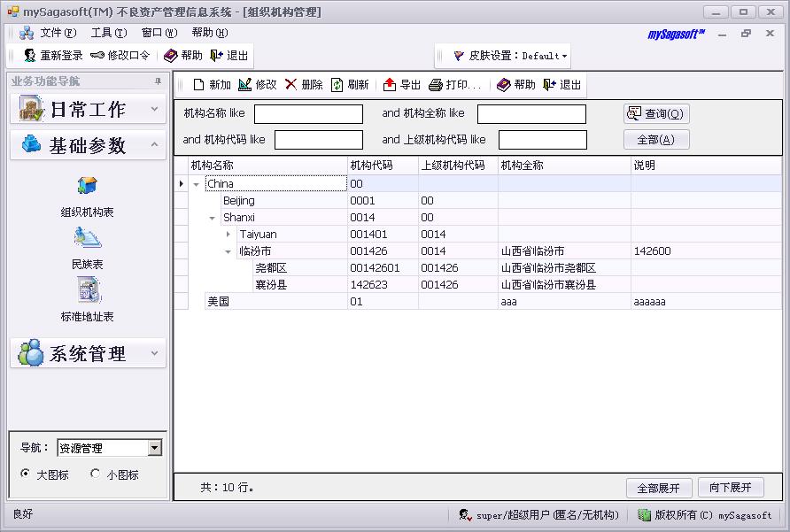Open Help (帮助) in the inner toolbar
Viewport: 790px width, 532px height.
516,85
